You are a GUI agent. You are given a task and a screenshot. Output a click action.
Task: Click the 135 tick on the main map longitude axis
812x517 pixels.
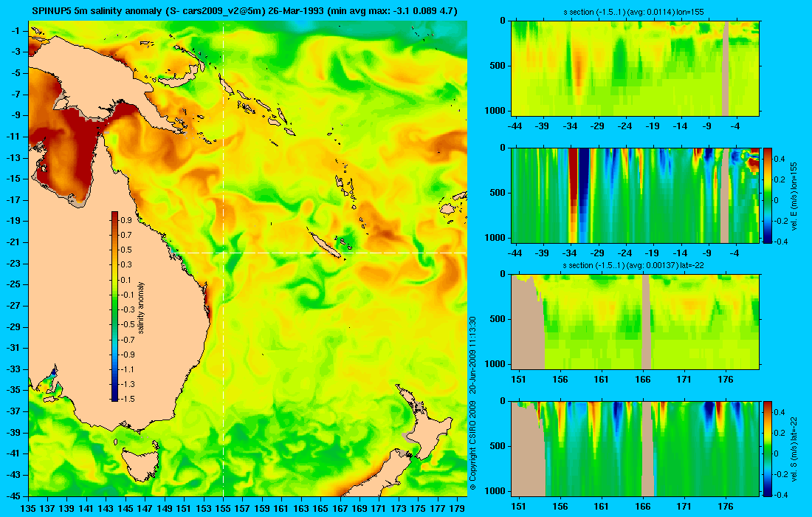[29, 508]
